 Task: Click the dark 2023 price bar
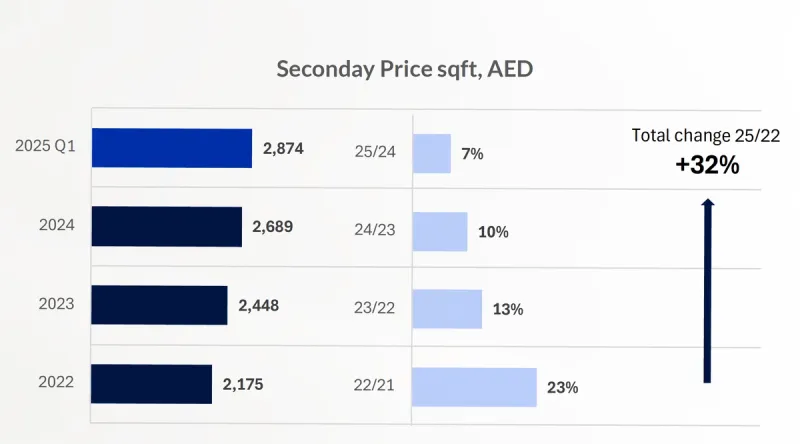[x=159, y=305]
